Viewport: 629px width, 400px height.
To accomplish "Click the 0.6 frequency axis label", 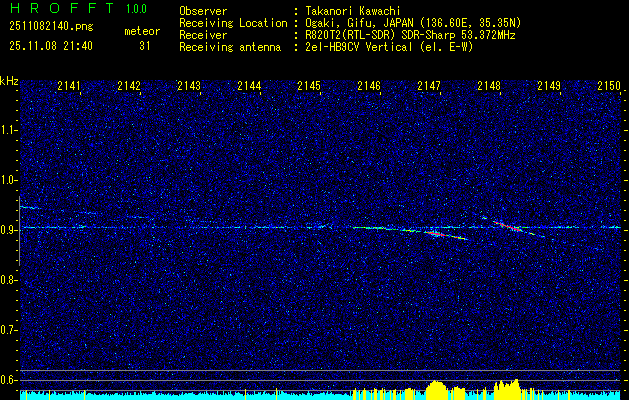I will [8, 380].
